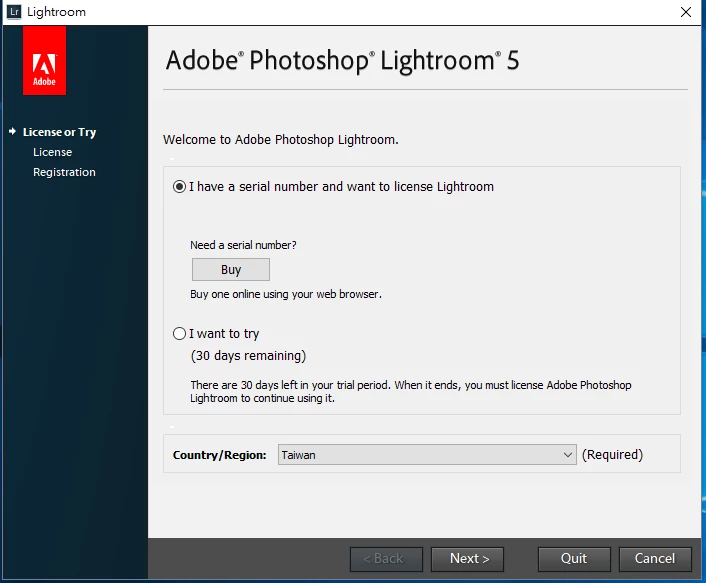Image resolution: width=706 pixels, height=583 pixels.
Task: Click the '(Required)' label
Action: click(x=612, y=455)
